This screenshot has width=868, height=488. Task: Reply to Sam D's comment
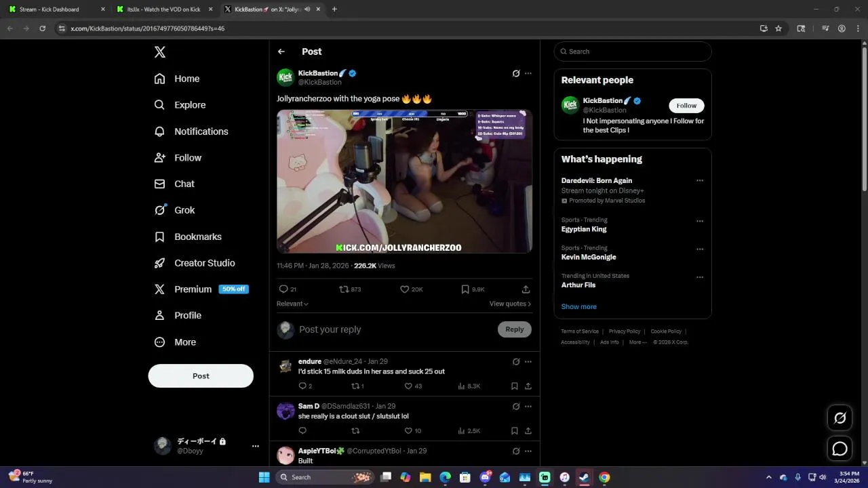pyautogui.click(x=302, y=431)
